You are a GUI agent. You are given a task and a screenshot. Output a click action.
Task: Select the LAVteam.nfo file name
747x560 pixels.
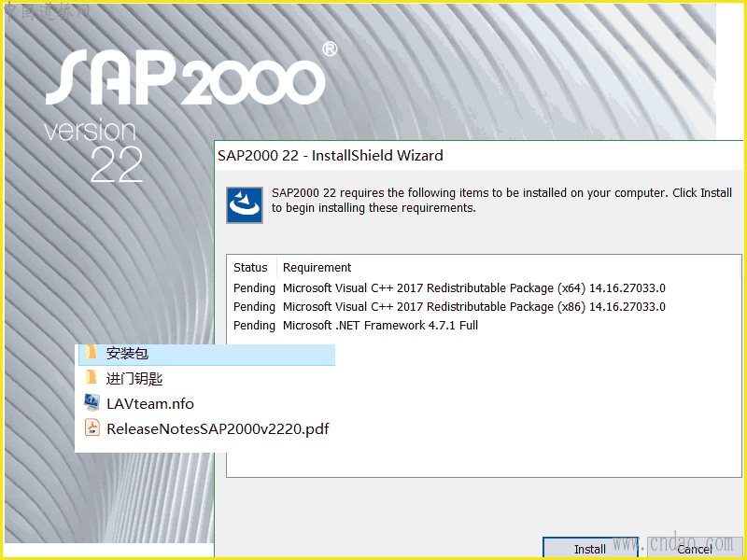(150, 404)
